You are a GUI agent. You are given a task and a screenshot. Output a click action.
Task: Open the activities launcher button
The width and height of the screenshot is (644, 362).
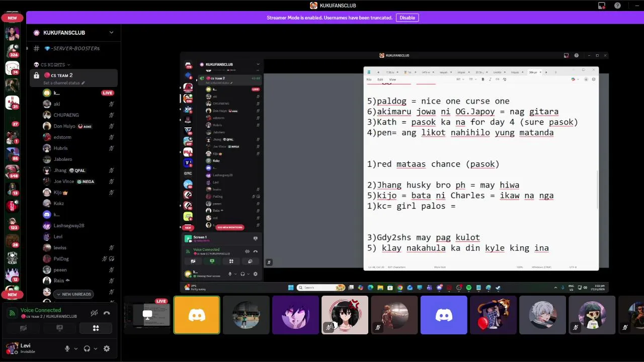(96, 328)
